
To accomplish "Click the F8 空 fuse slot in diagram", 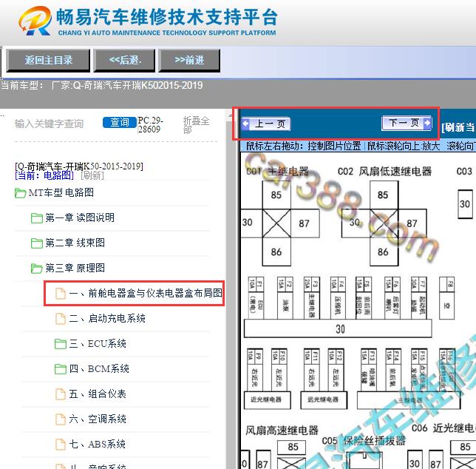I will [446, 297].
